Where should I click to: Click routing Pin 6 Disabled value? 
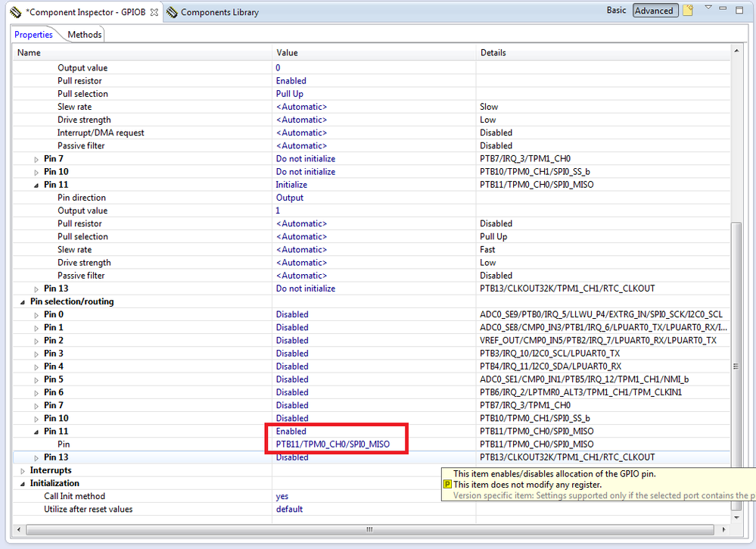point(291,392)
